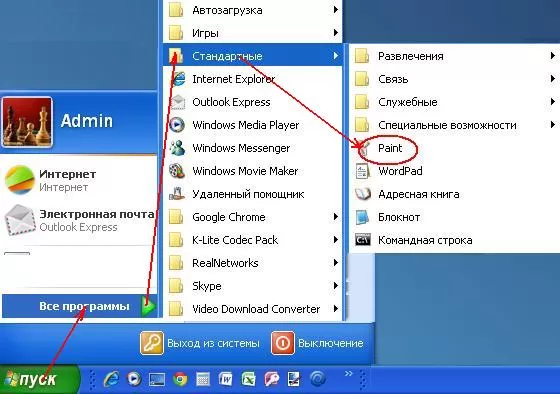Click the Удаленный помощник icon
This screenshot has width=560, height=394.
click(x=177, y=194)
